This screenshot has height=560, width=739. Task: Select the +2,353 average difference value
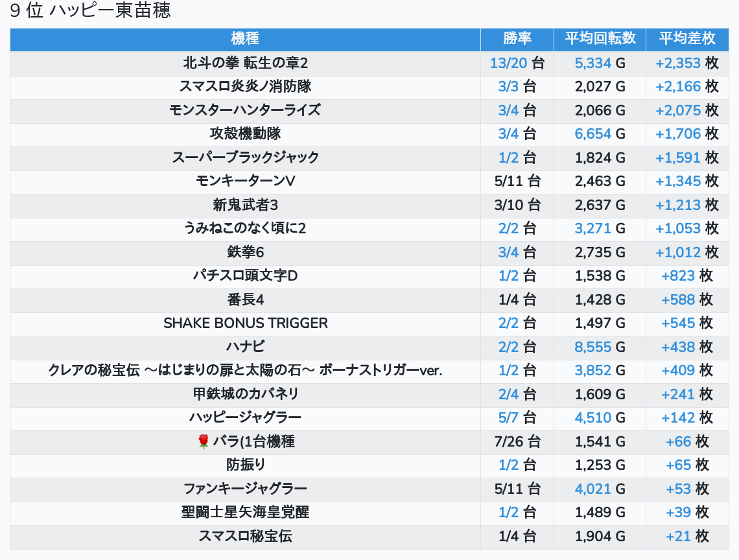[x=677, y=63]
